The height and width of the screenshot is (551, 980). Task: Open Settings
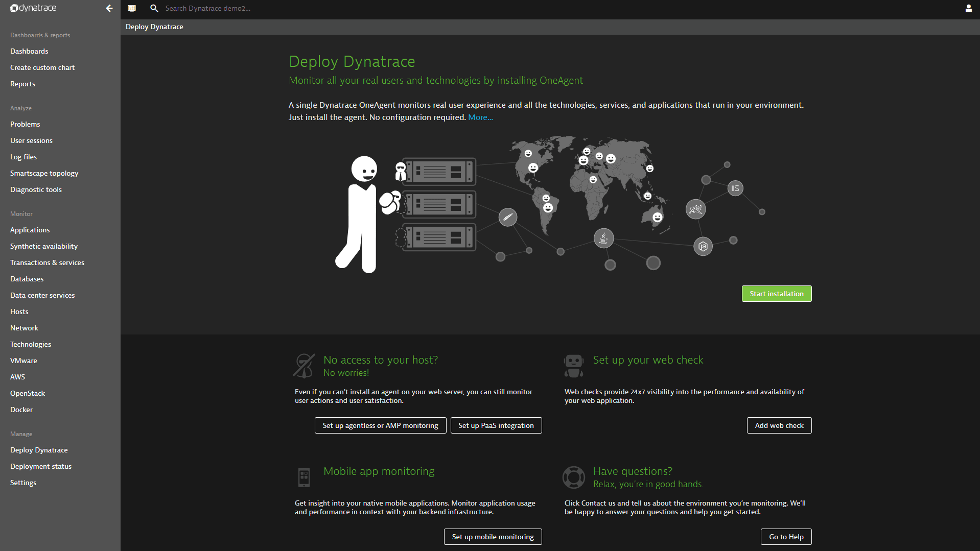23,483
